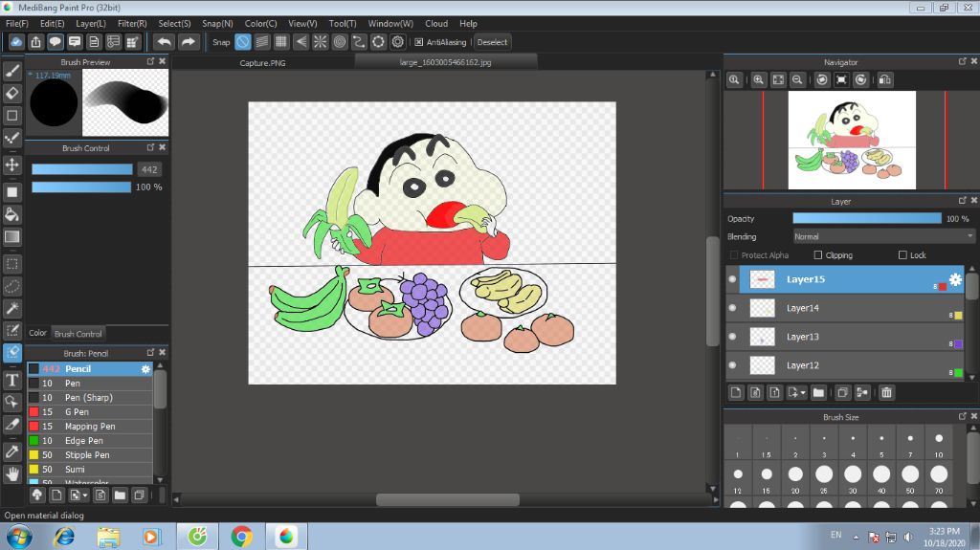Hide Layer14 visibility dot
The height and width of the screenshot is (550, 980).
point(732,307)
